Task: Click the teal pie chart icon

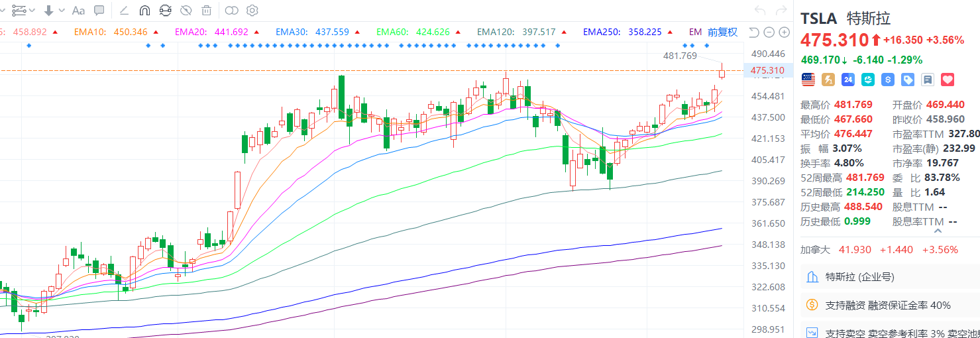Action: (867, 80)
